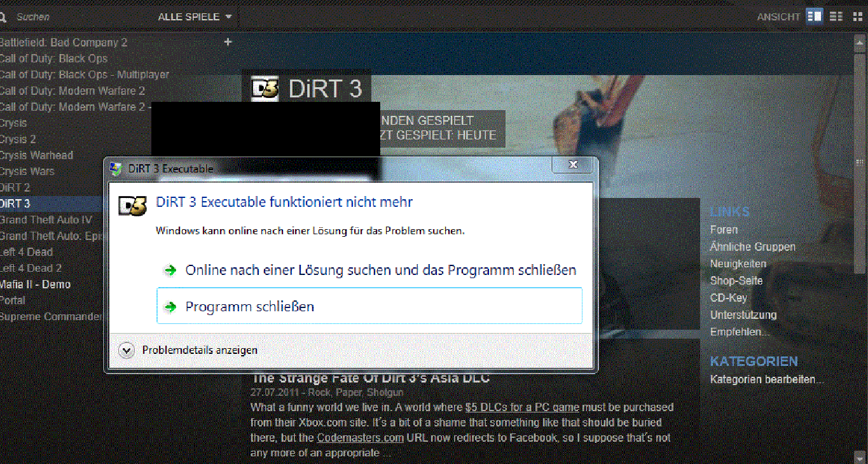Select Crysis Wars in the library list
Viewport: 868px width, 464px height.
click(x=27, y=171)
